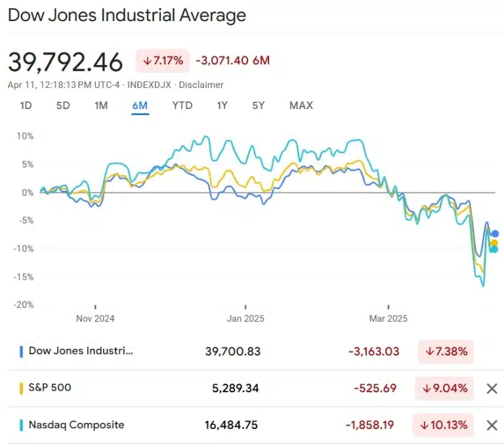Viewport: 504px width, 444px height.
Task: Remove Nasdaq Composite comparison with X
Action: point(492,425)
